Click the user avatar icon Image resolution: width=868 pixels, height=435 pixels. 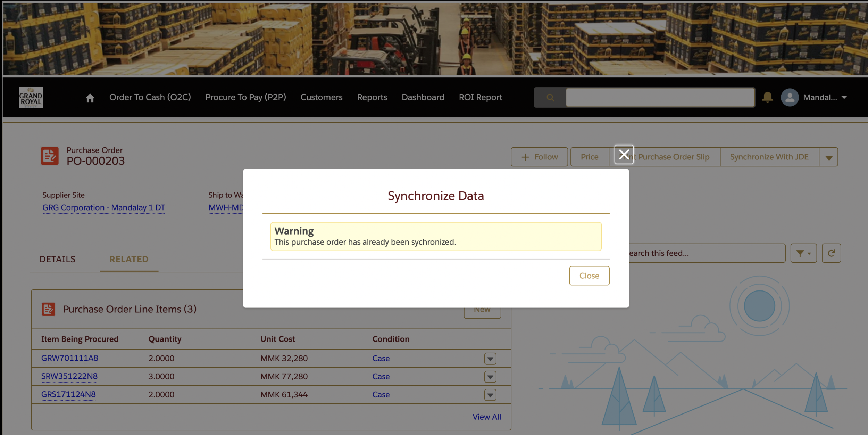coord(790,98)
